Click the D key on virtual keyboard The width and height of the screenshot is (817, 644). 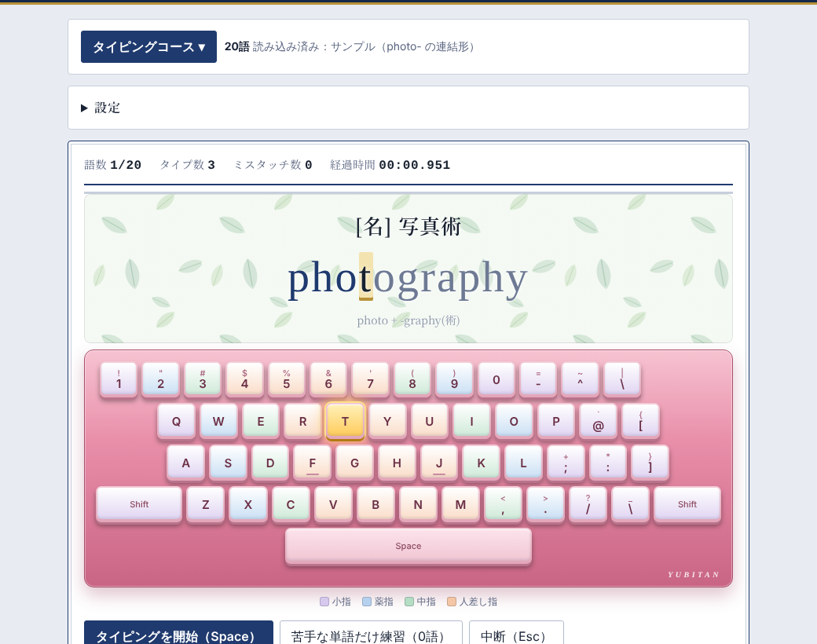pyautogui.click(x=270, y=463)
